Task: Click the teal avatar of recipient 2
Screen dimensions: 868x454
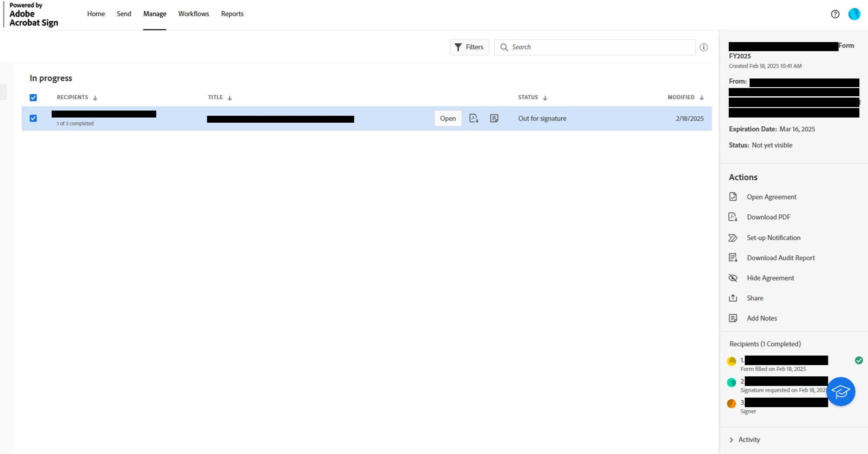Action: click(x=731, y=382)
